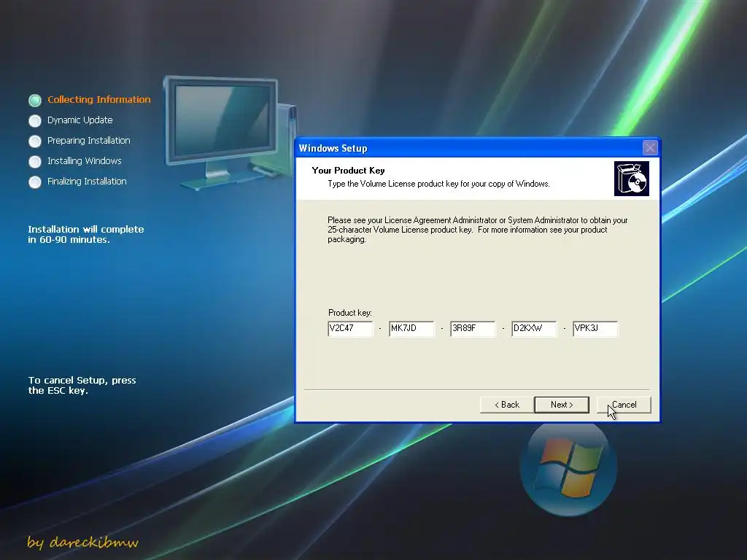Click the software box CD icon

tap(632, 179)
